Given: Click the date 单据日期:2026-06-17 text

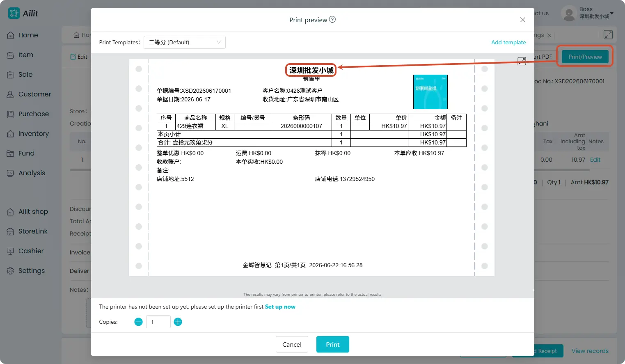Looking at the screenshot, I should point(183,99).
